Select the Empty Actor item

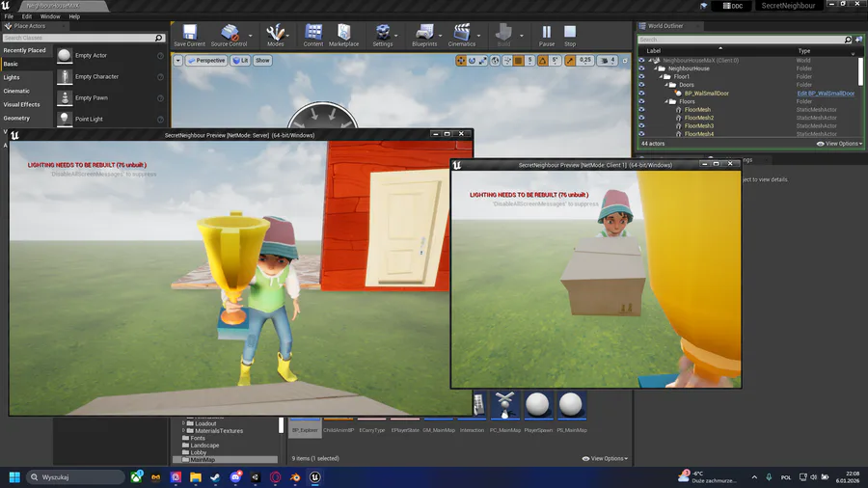(x=110, y=55)
